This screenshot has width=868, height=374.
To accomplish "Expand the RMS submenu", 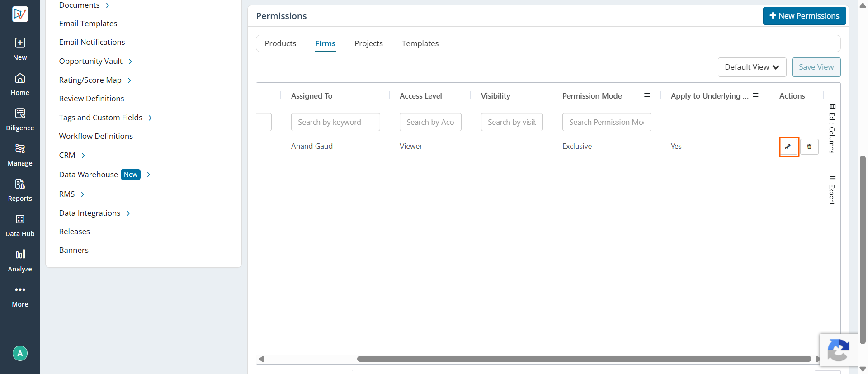I will 82,194.
